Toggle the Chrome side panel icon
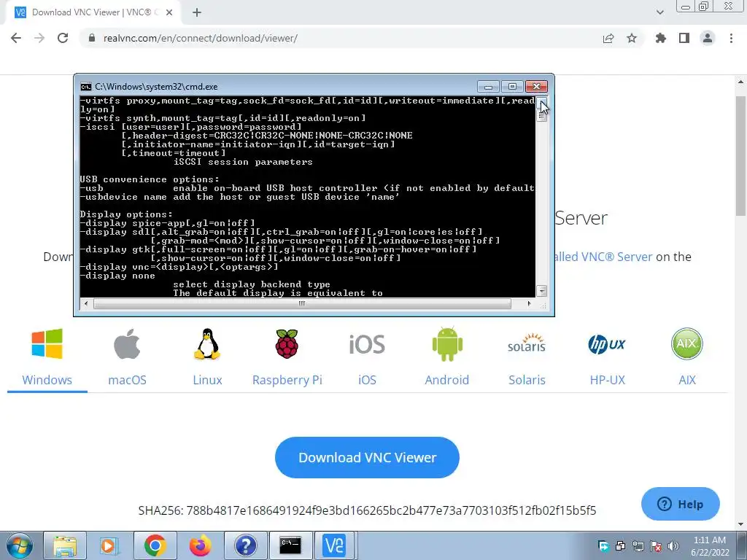The height and width of the screenshot is (560, 747). [x=684, y=38]
